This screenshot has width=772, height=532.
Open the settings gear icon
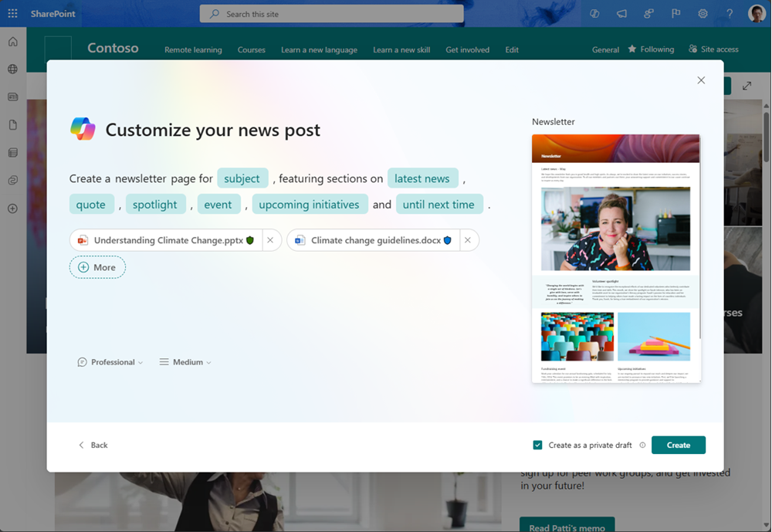(703, 14)
